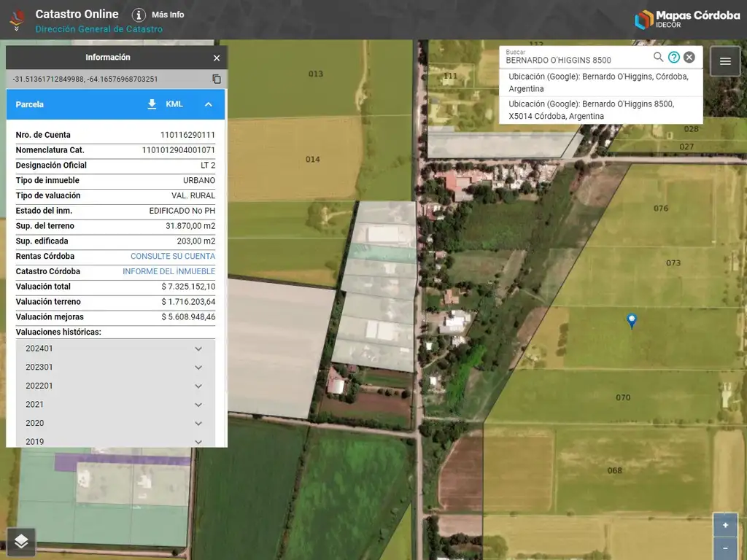Click the search magnifier icon

[x=658, y=57]
